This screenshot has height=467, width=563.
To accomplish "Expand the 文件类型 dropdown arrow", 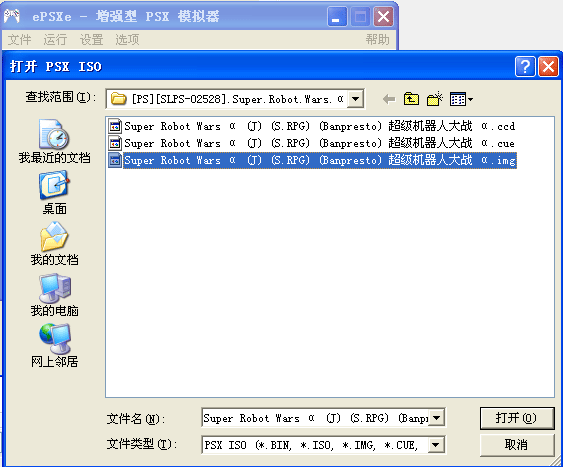I will click(x=436, y=445).
